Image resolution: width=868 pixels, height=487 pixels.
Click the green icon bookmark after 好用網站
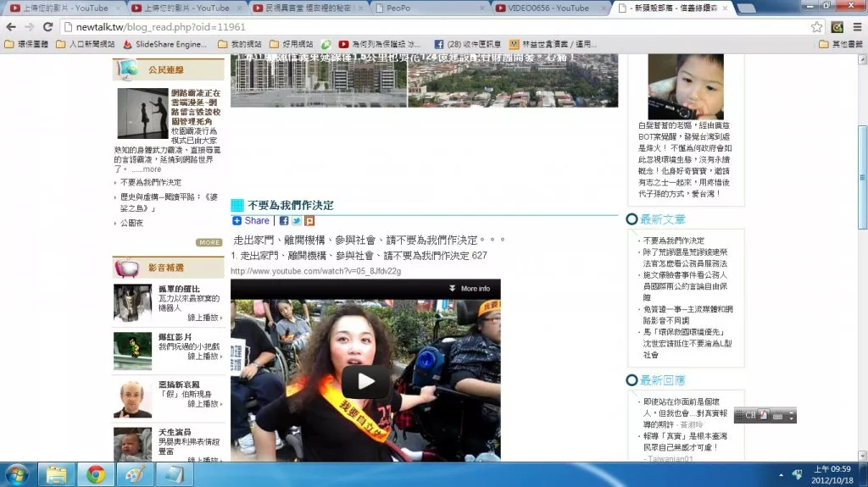click(326, 44)
